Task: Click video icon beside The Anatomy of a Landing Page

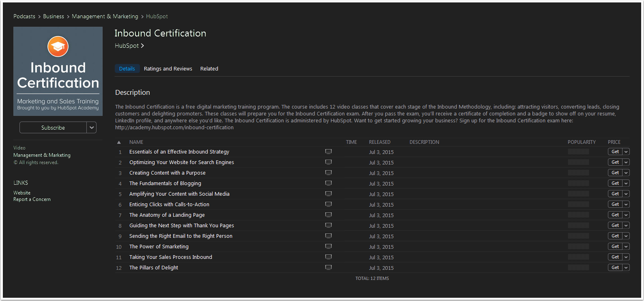Action: coord(328,215)
